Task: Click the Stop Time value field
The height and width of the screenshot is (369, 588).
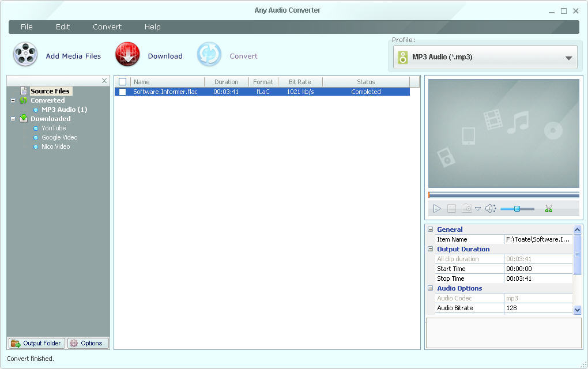Action: (538, 278)
